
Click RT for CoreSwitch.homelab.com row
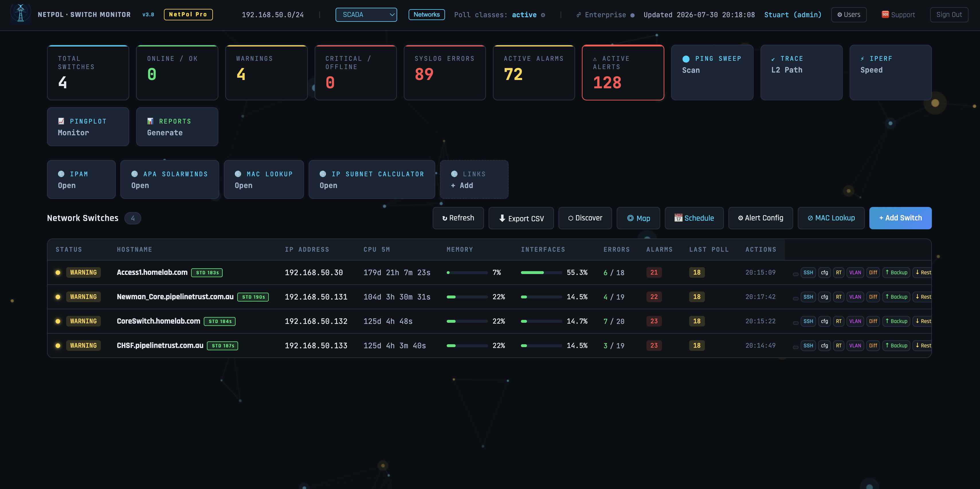(x=838, y=321)
